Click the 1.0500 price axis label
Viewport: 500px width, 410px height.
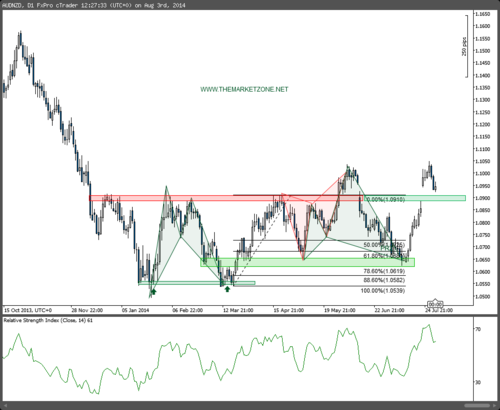click(483, 297)
